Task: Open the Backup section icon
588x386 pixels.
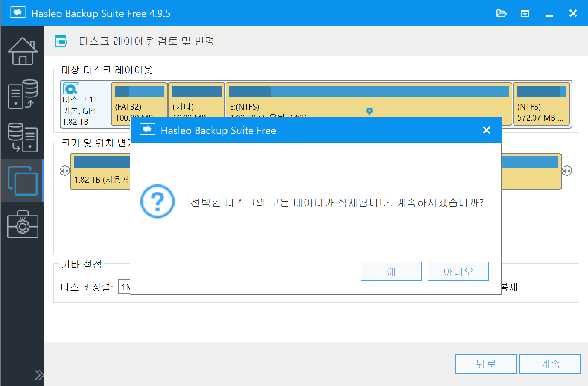Action: (x=22, y=94)
